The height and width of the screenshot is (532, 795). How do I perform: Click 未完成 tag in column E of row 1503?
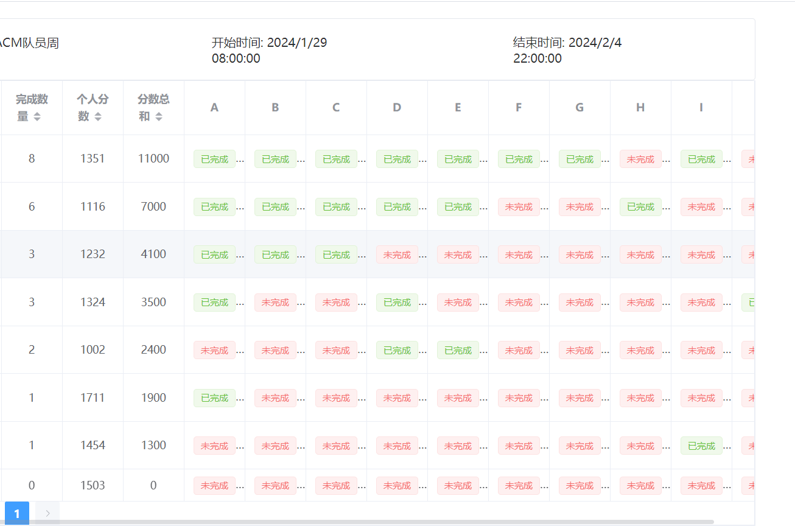(x=458, y=486)
